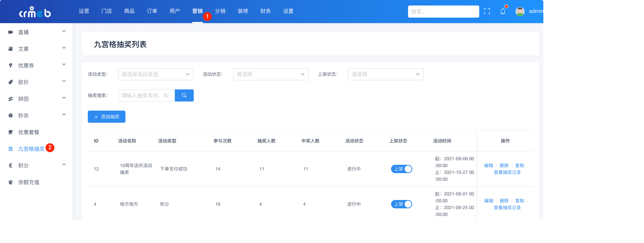This screenshot has height=243, width=644.
Task: Open the notifications bell
Action: coord(503,11)
